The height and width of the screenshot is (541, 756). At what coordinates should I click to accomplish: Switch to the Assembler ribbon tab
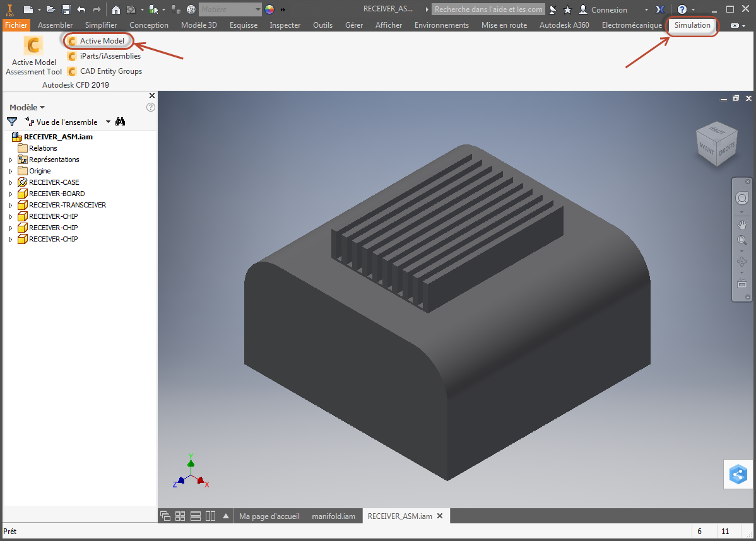coord(55,25)
